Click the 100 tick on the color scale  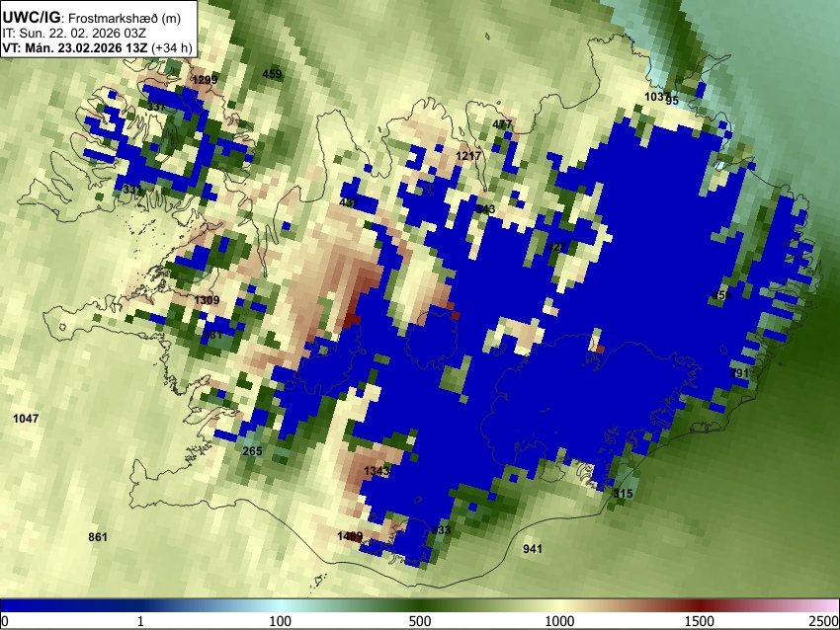point(281,621)
